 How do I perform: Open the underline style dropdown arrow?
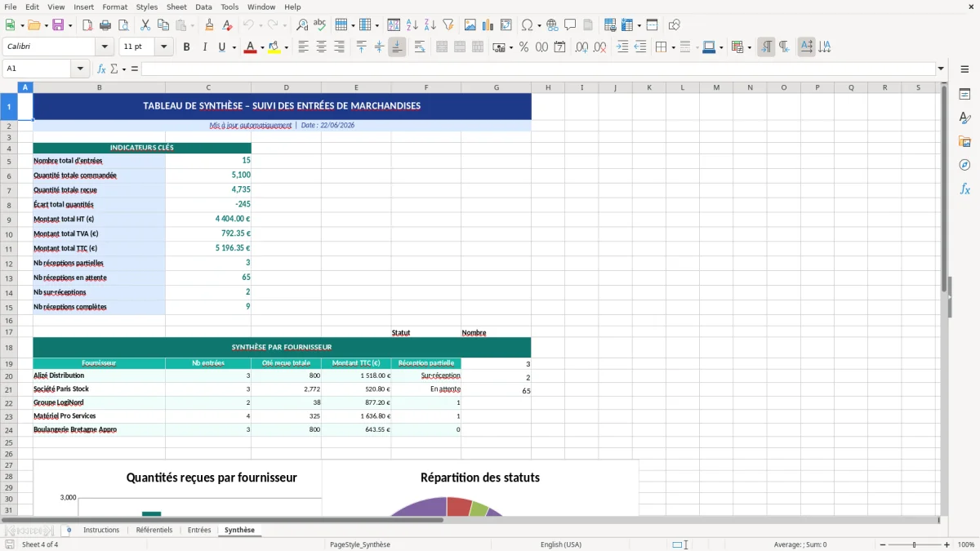pyautogui.click(x=234, y=47)
